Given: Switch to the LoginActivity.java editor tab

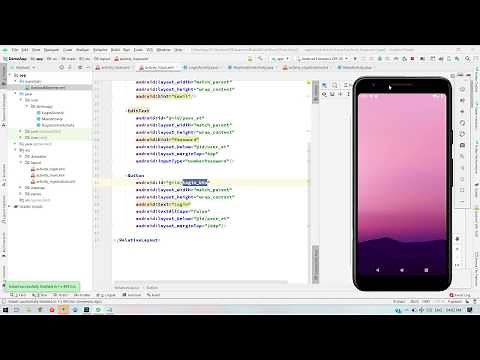Looking at the screenshot, I should [x=203, y=68].
